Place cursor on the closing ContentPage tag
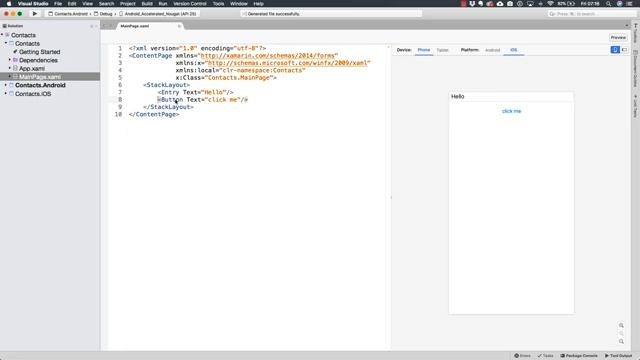This screenshot has height=360, width=640. pos(154,115)
